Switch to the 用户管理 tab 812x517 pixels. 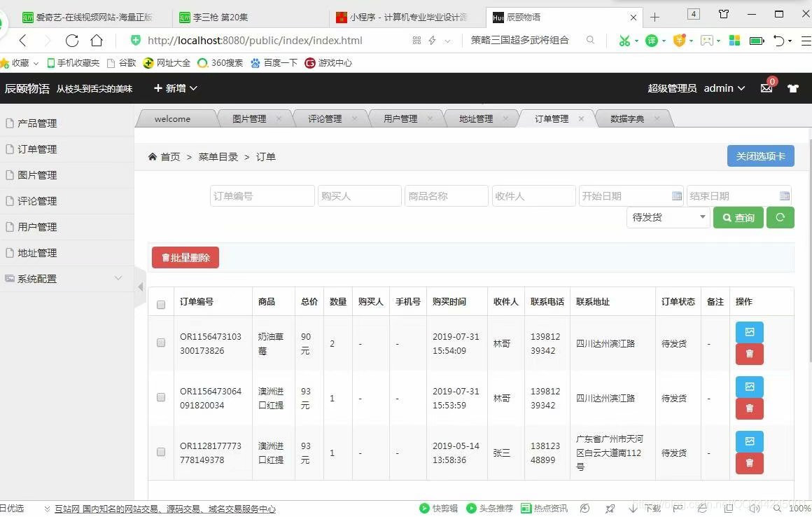tap(400, 118)
